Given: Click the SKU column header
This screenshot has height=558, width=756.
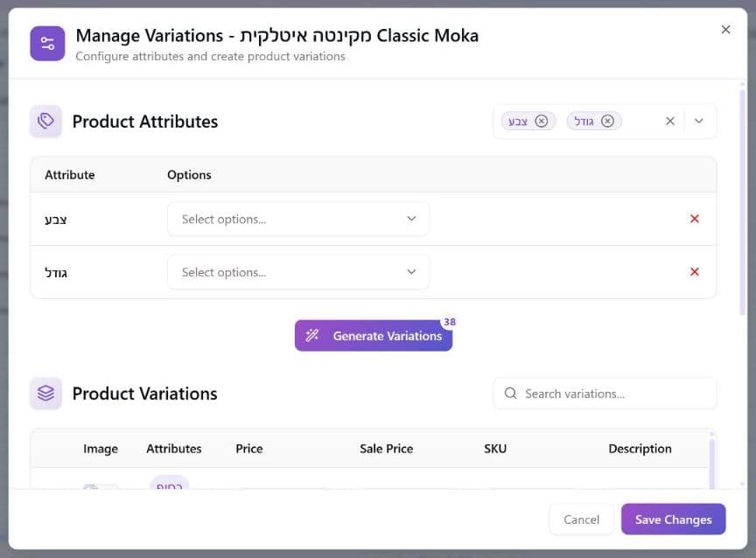Looking at the screenshot, I should 495,449.
